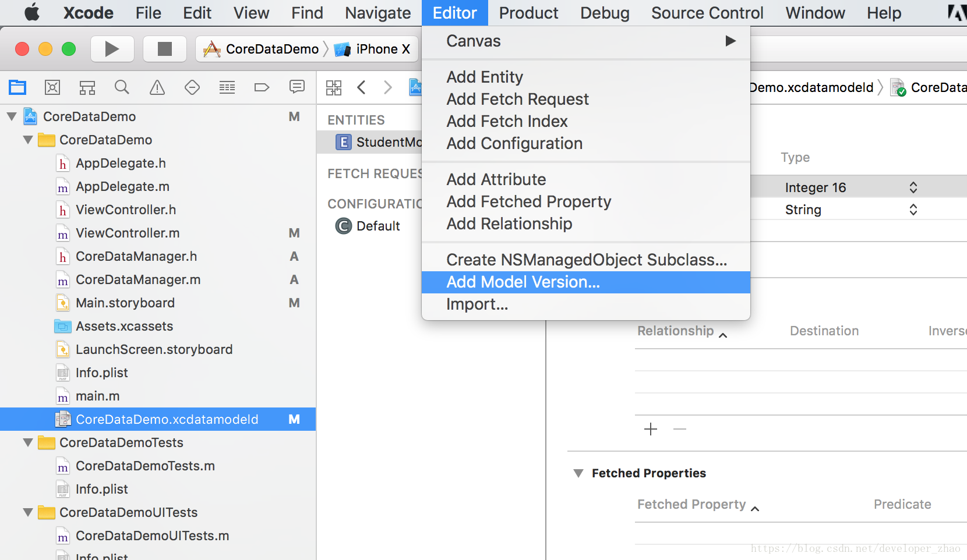Viewport: 967px width, 560px height.
Task: Open the Product menu
Action: [528, 13]
